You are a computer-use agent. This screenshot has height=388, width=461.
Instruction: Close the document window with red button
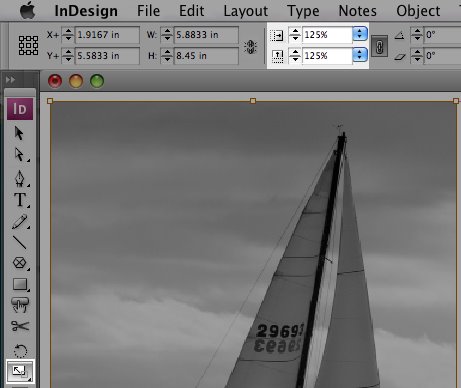coord(55,81)
